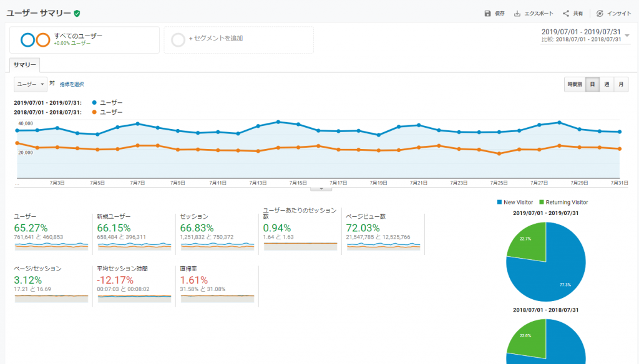Click インサイト insights label
Image resolution: width=639 pixels, height=364 pixels.
click(619, 14)
